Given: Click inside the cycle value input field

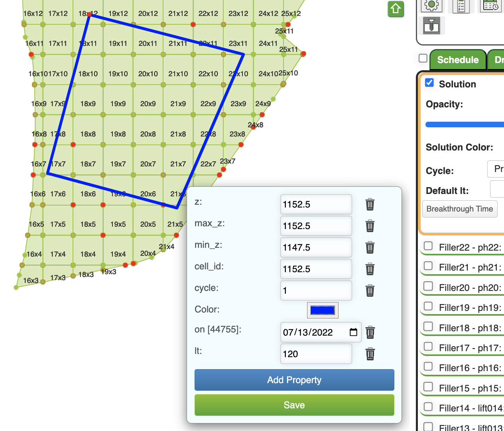Looking at the screenshot, I should (x=316, y=291).
